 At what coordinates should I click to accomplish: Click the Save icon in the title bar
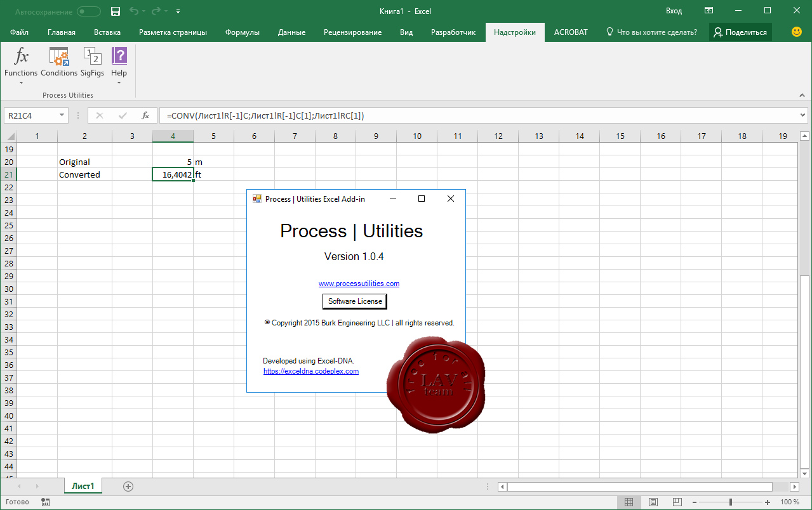pyautogui.click(x=115, y=11)
